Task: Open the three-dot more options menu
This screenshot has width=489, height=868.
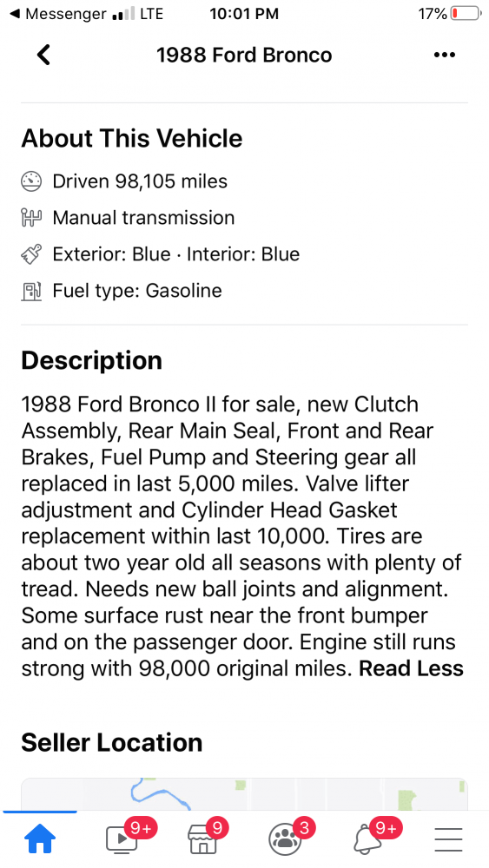Action: [x=444, y=55]
